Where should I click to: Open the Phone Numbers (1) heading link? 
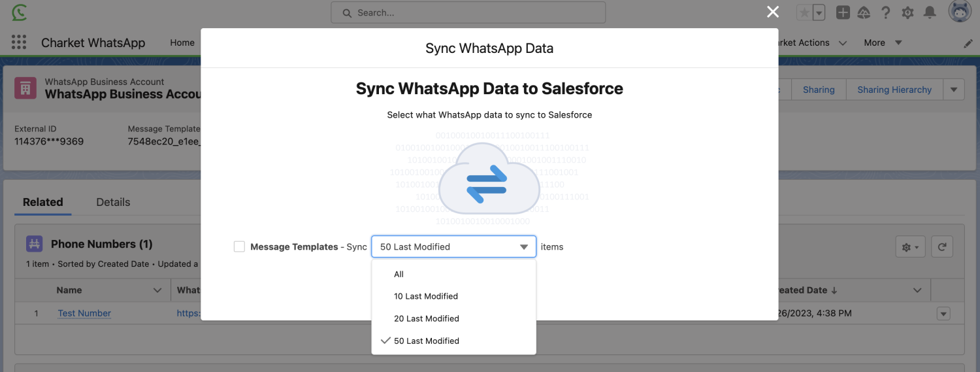pos(102,244)
